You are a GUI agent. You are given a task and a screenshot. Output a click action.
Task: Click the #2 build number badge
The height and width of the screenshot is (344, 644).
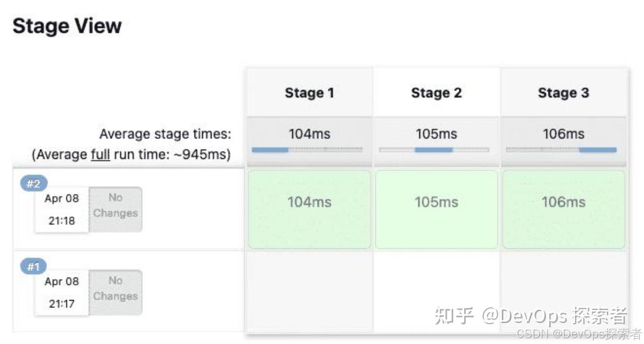[x=34, y=183]
